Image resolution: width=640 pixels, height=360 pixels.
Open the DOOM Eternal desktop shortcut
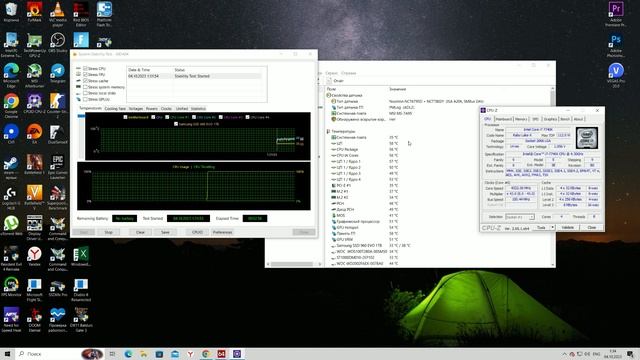click(35, 319)
